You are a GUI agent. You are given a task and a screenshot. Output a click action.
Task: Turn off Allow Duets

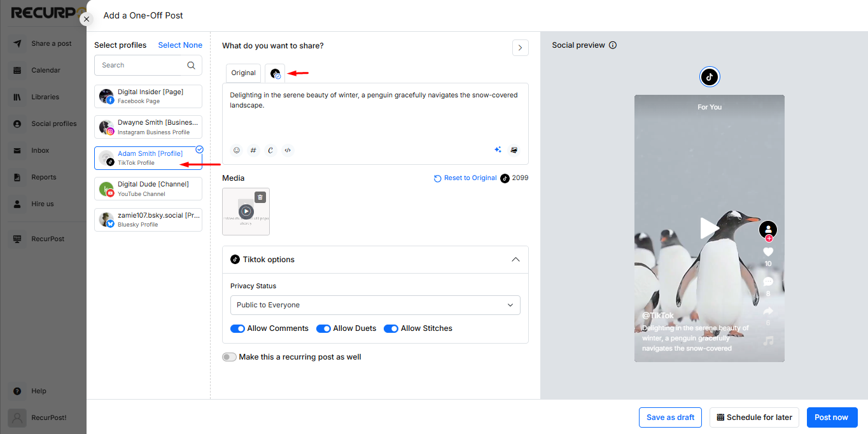click(323, 328)
